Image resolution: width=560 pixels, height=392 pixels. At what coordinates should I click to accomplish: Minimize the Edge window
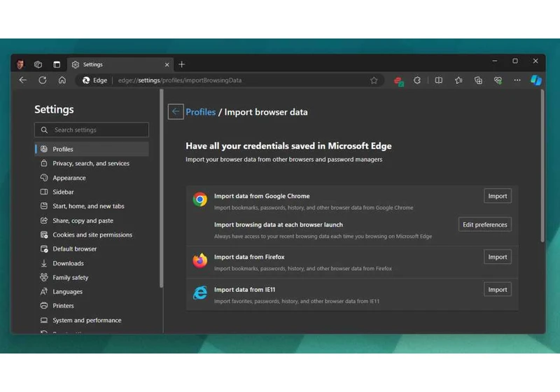(495, 61)
